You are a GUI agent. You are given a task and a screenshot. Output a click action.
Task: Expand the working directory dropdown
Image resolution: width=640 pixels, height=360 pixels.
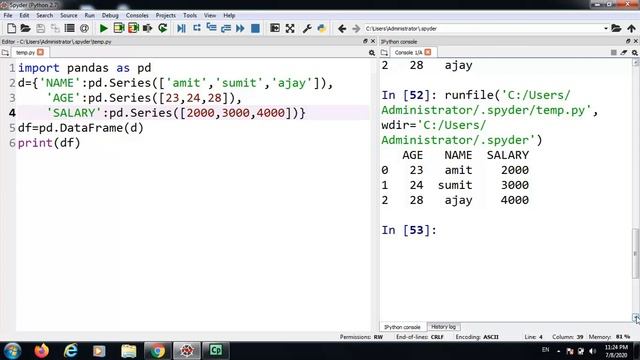[606, 29]
